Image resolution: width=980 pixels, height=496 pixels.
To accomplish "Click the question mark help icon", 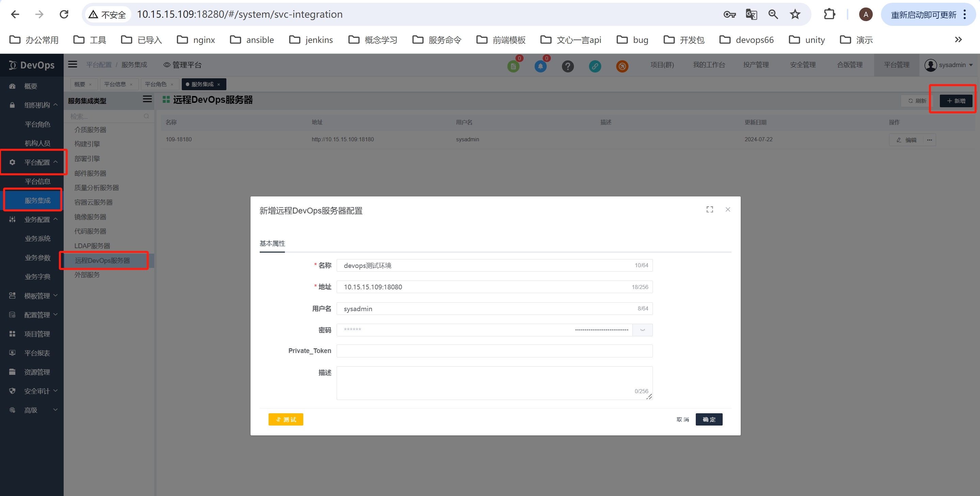I will (567, 66).
